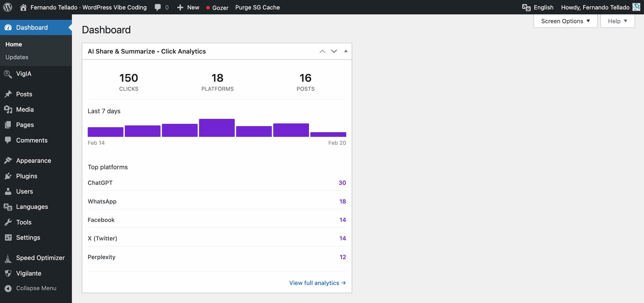Click the View full analytics link
The width and height of the screenshot is (644, 303).
(x=317, y=283)
